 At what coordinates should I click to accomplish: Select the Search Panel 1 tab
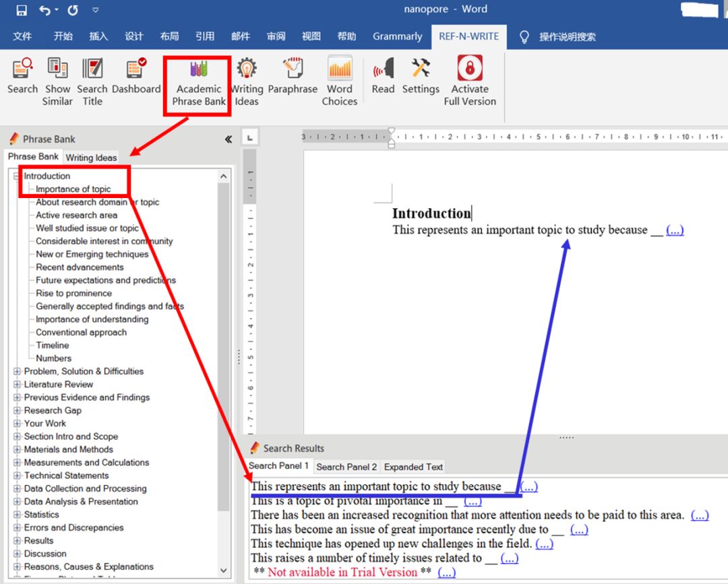point(278,465)
